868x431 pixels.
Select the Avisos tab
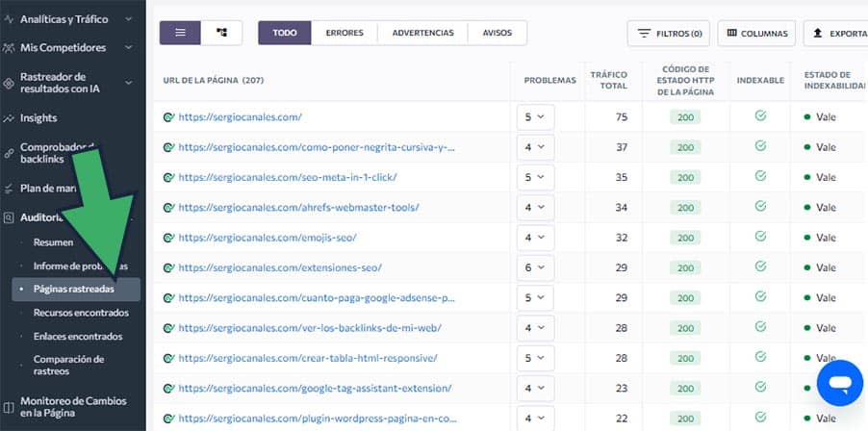tap(498, 33)
